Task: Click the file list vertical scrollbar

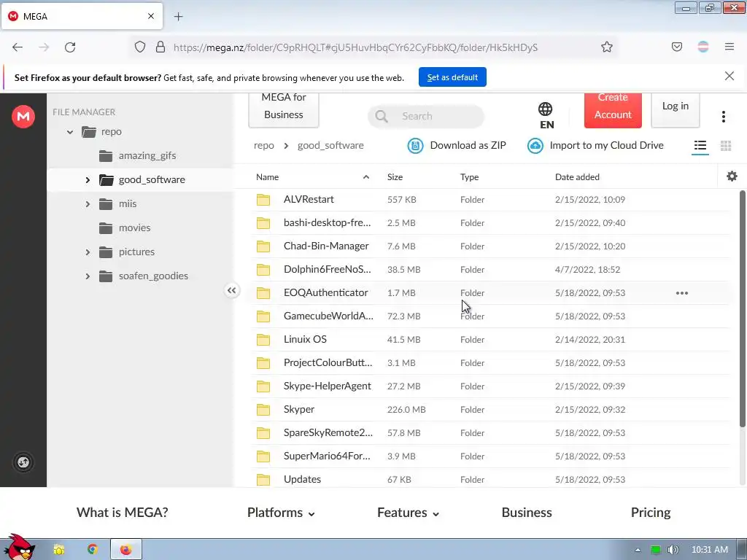Action: point(742,308)
